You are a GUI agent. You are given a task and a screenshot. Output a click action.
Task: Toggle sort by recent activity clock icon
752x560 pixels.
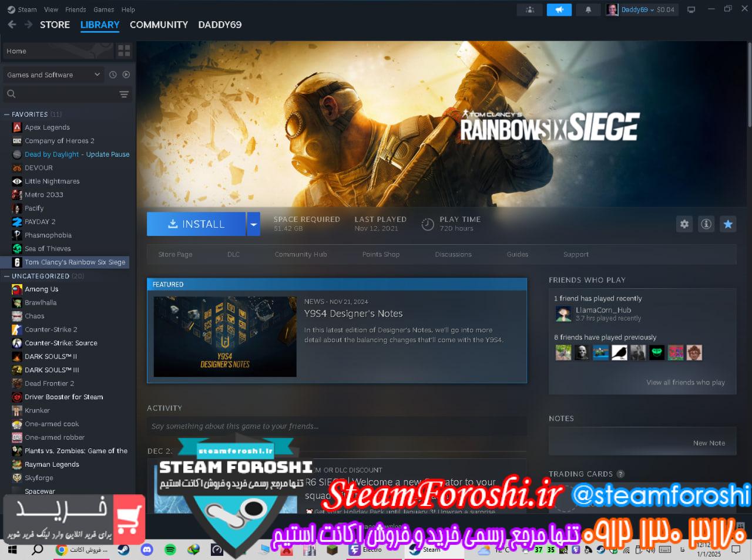[113, 75]
